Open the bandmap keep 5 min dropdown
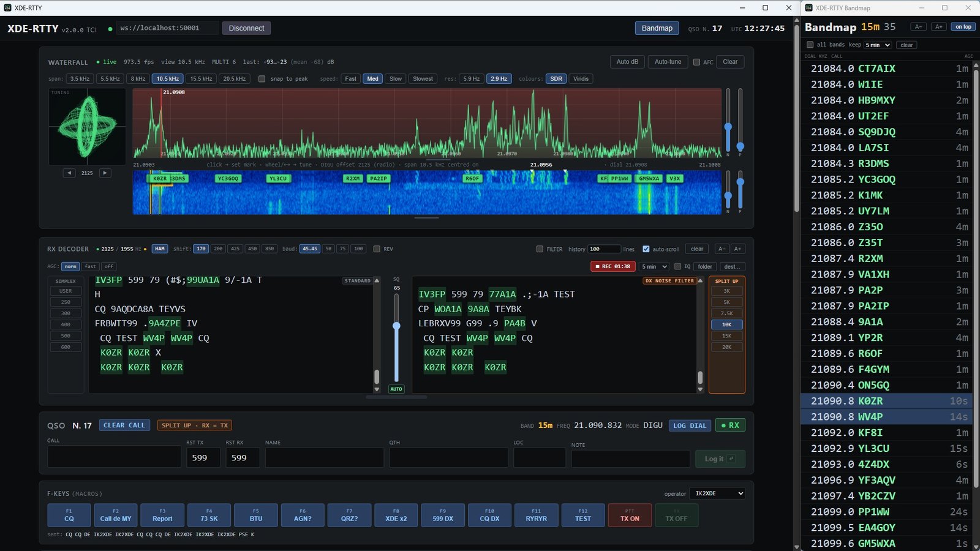 [878, 45]
